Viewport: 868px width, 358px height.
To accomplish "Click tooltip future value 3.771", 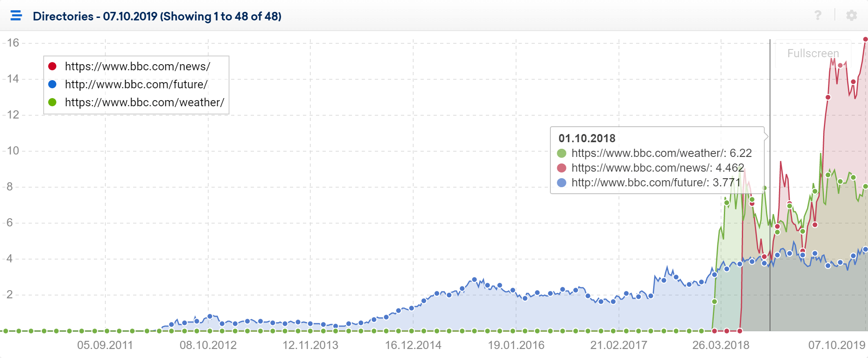I will (x=726, y=182).
